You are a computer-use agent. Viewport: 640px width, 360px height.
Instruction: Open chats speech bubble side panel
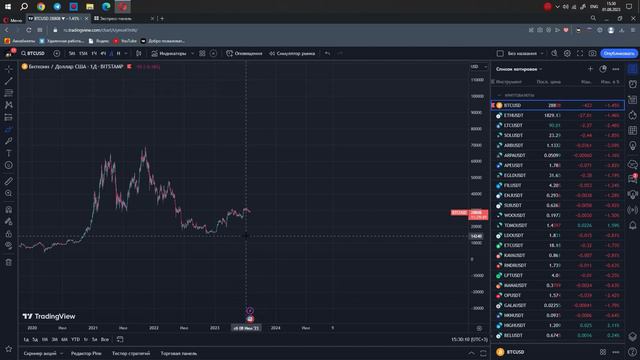click(633, 164)
